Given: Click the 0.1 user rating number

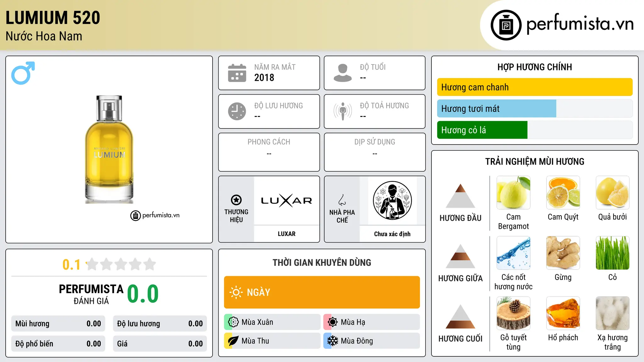Looking at the screenshot, I should pyautogui.click(x=71, y=265).
